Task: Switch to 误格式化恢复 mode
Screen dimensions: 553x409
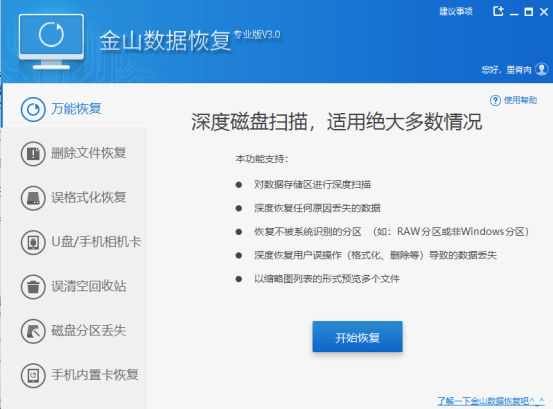Action: pyautogui.click(x=74, y=198)
